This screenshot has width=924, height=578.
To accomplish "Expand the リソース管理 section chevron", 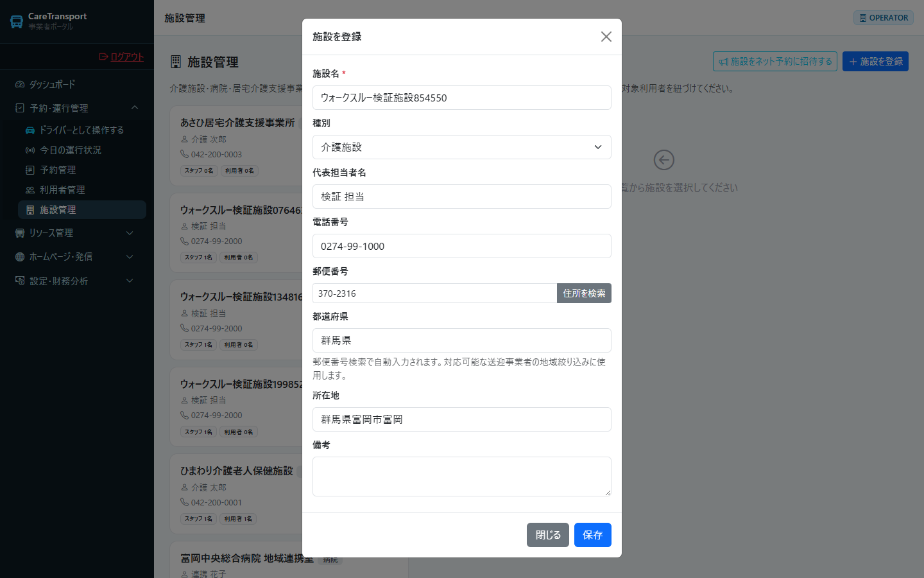I will click(130, 233).
